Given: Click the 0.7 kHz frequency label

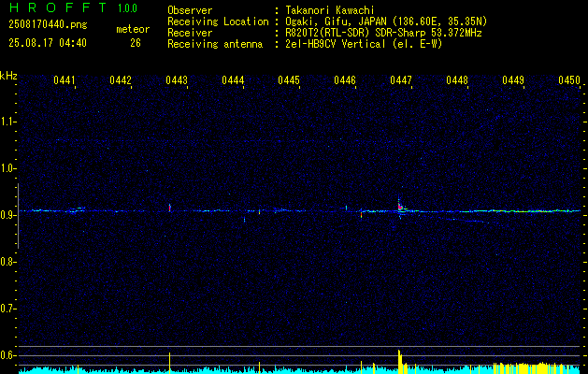Looking at the screenshot, I should coord(8,309).
